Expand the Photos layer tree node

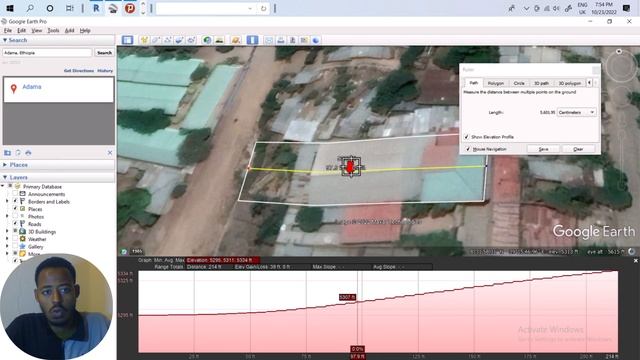[x=7, y=216]
